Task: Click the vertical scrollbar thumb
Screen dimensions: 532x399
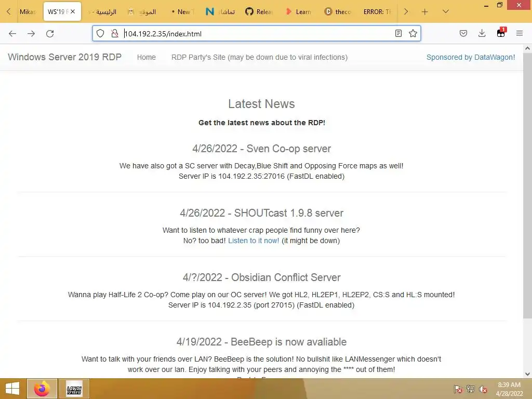Action: pos(527,185)
